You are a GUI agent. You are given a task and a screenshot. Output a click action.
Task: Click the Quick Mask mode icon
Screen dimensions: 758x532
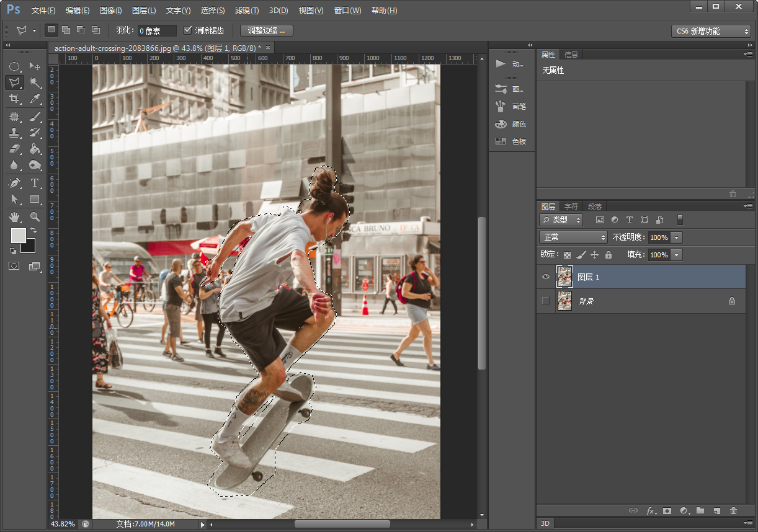click(14, 266)
